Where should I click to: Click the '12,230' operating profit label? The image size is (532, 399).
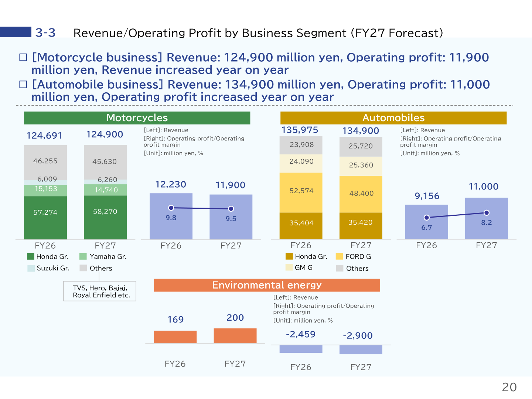171,184
